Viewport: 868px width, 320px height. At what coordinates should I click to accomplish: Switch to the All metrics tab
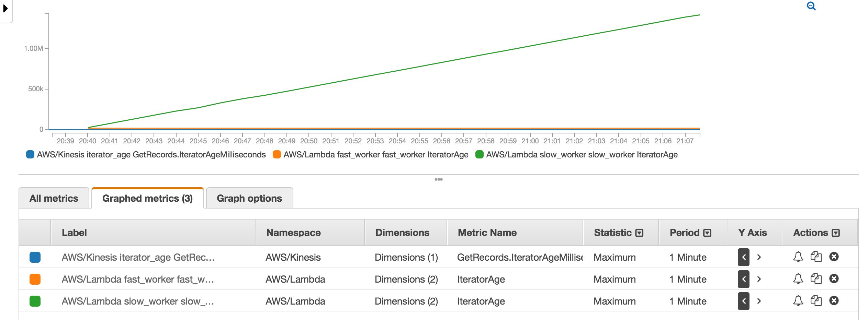pyautogui.click(x=54, y=198)
